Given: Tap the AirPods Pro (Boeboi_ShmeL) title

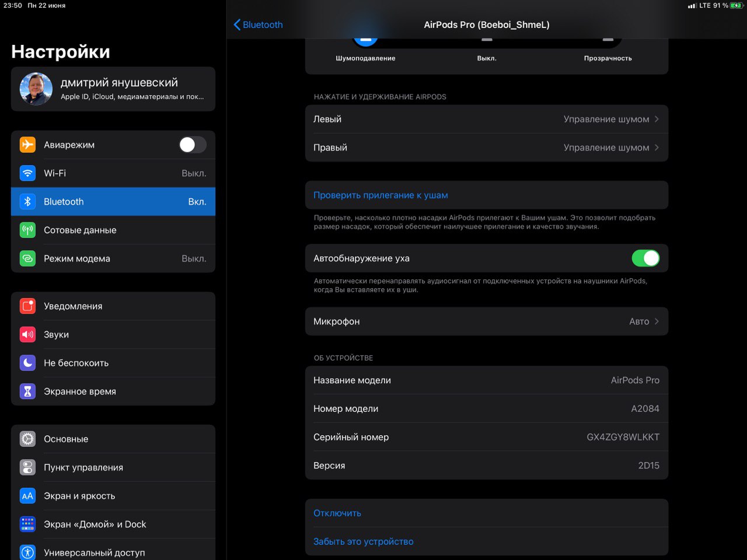Looking at the screenshot, I should [x=487, y=24].
